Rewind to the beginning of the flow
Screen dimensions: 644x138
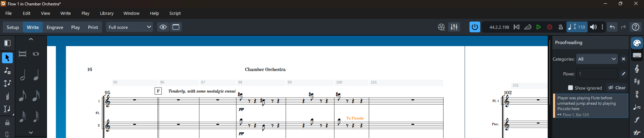tap(517, 27)
